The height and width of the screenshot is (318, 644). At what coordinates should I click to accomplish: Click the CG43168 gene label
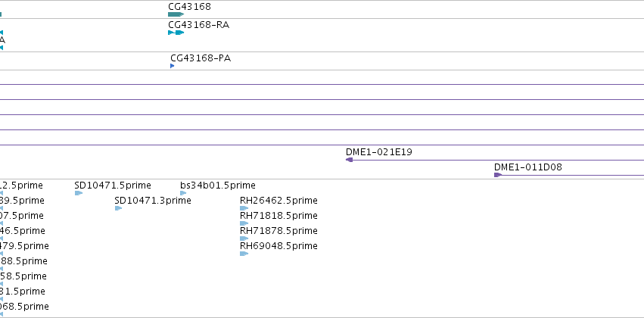click(x=189, y=7)
